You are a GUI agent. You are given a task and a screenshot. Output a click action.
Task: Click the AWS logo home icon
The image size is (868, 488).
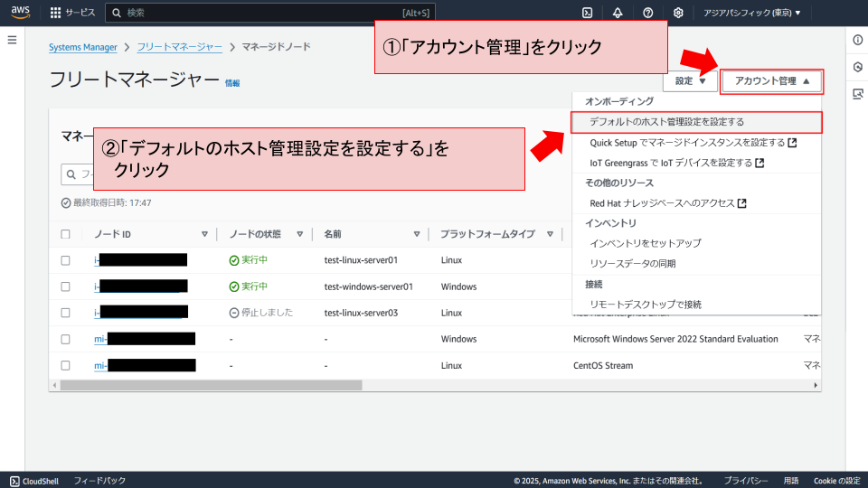point(21,13)
